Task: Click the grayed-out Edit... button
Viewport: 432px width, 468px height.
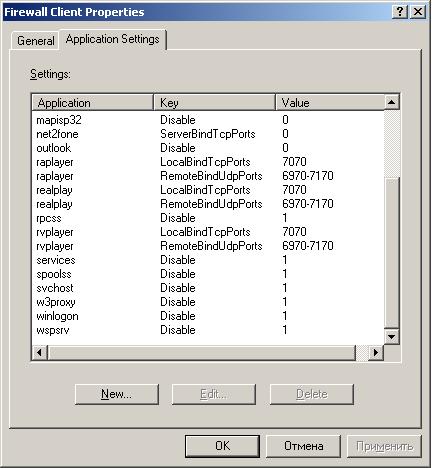Action: (214, 394)
